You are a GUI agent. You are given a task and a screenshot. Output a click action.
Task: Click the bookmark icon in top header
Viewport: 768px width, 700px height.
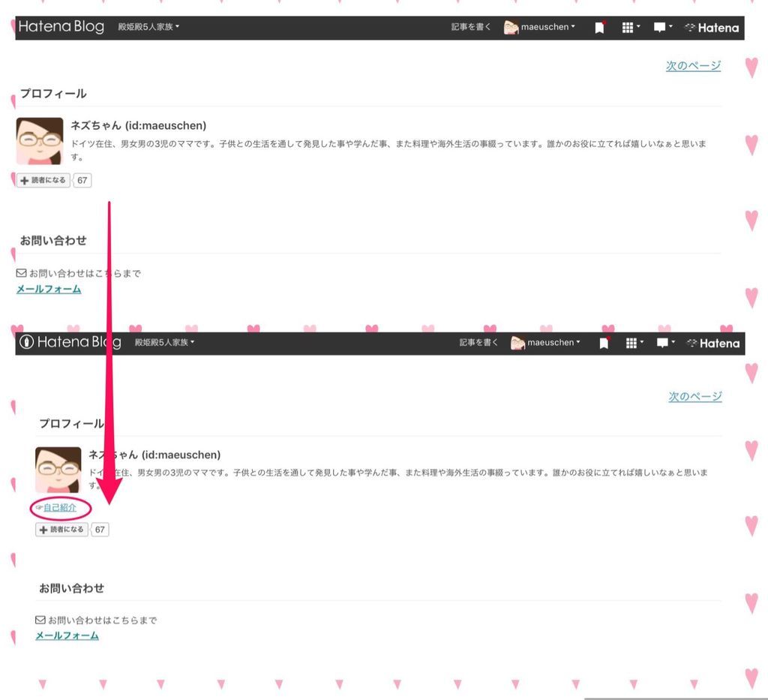(x=599, y=28)
